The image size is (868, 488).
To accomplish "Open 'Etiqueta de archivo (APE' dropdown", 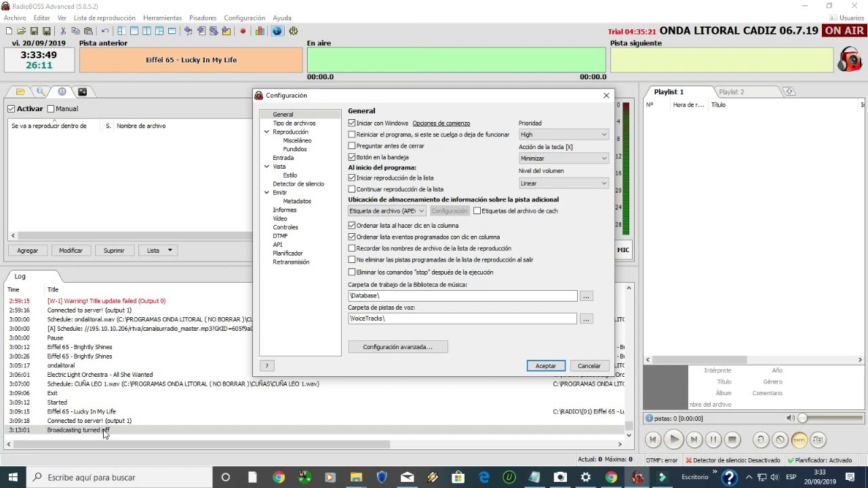I will 387,211.
